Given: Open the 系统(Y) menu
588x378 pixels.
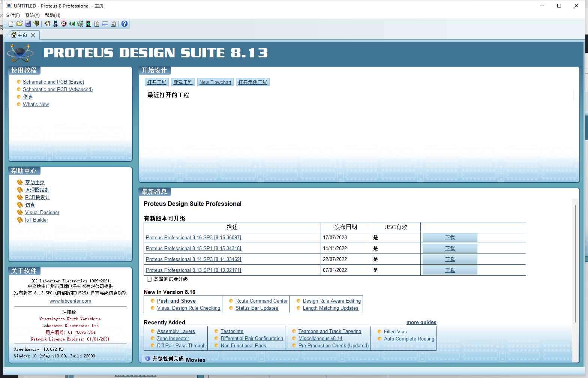Looking at the screenshot, I should [x=32, y=15].
